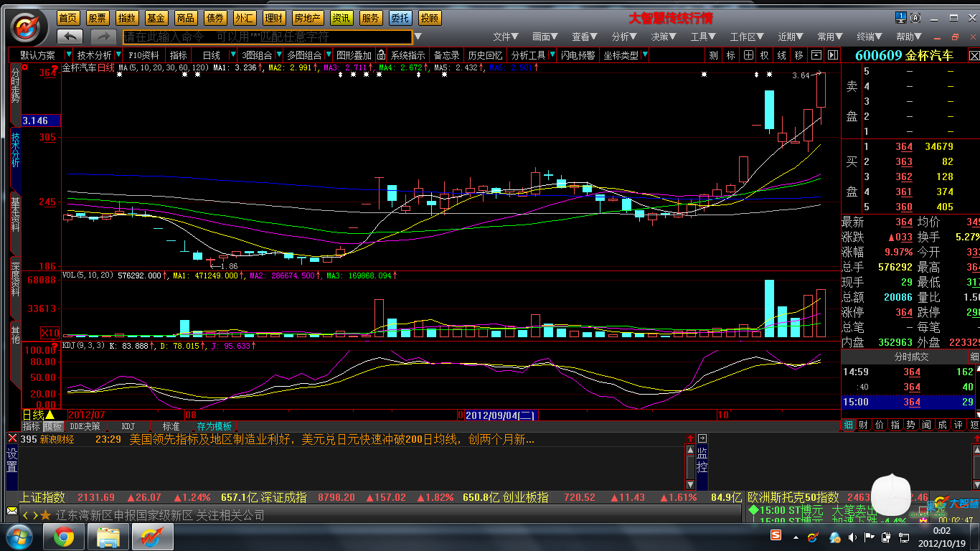
Task: Expand the 分析工具 dropdown arrow
Action: pyautogui.click(x=552, y=55)
